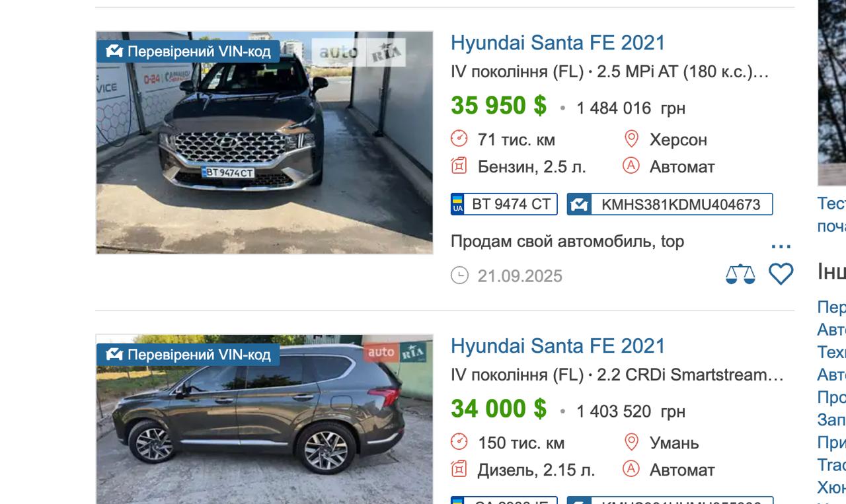This screenshot has width=846, height=504.
Task: Click clock icon beside date 21.09.2025
Action: coord(459,275)
